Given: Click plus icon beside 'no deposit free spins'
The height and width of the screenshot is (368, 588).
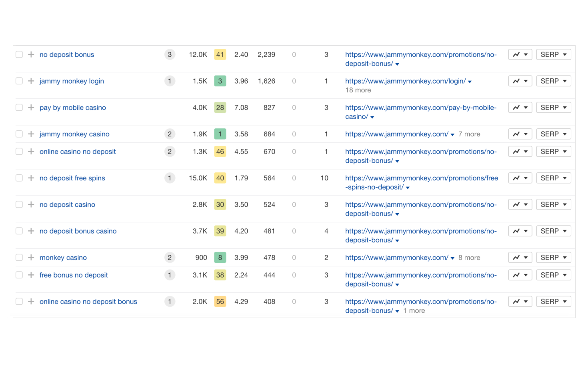Looking at the screenshot, I should (31, 178).
